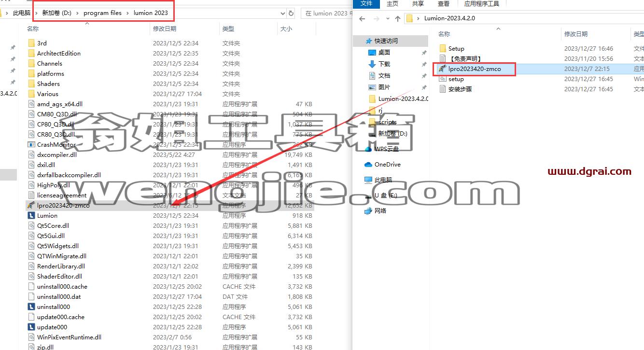This screenshot has width=644, height=350.
Task: Click the 安装步骤 text file icon
Action: (443, 89)
